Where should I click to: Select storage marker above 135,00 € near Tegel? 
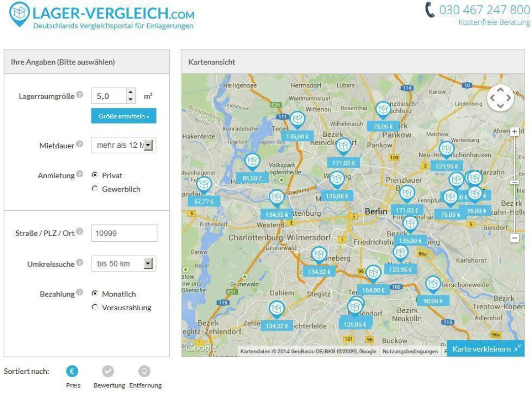click(x=298, y=120)
